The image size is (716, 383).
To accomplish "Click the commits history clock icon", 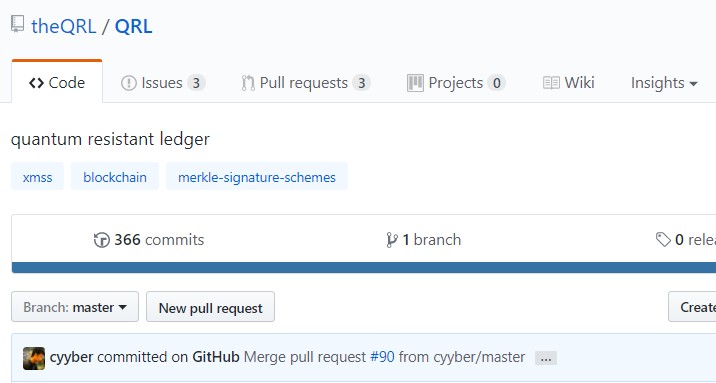I will coord(101,240).
